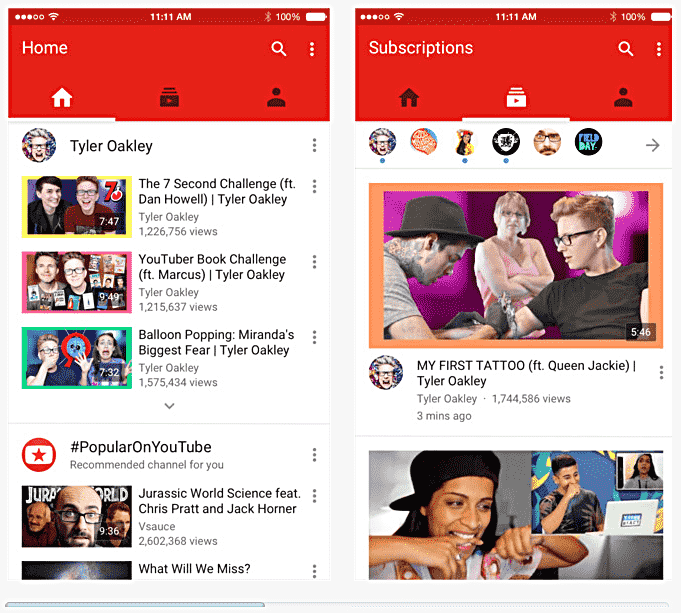Show all subscriptions with arrow icon
Screen dimensions: 681x613
pyautogui.click(x=652, y=145)
